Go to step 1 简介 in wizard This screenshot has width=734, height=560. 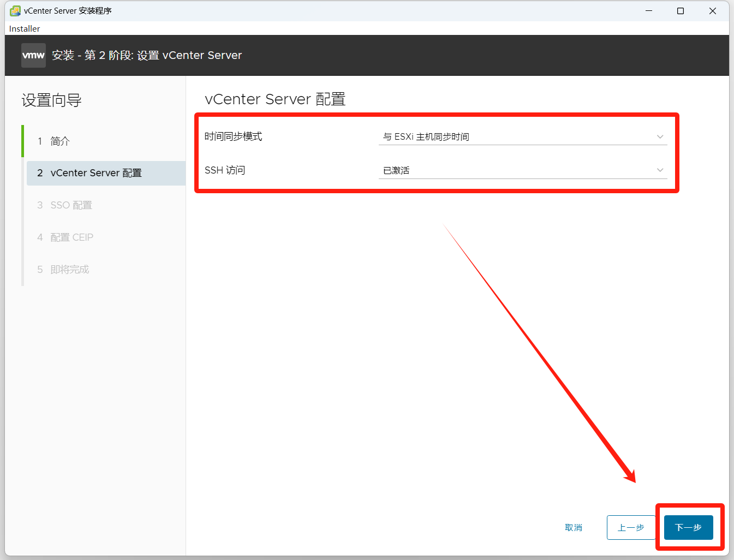60,141
